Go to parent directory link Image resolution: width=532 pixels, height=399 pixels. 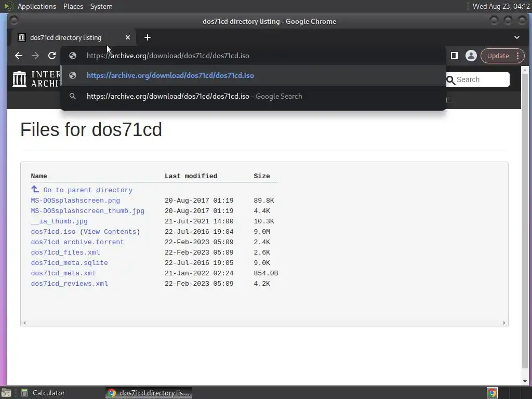pos(88,190)
